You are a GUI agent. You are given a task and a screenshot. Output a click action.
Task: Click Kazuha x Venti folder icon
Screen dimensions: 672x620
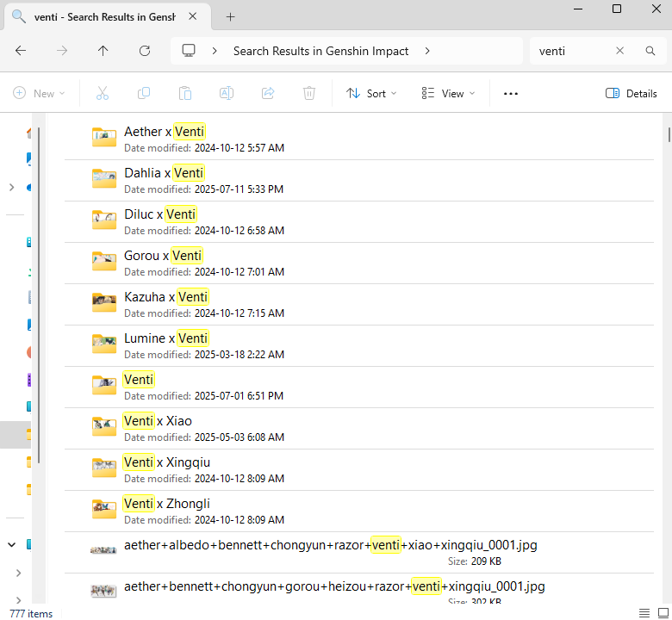tap(104, 302)
